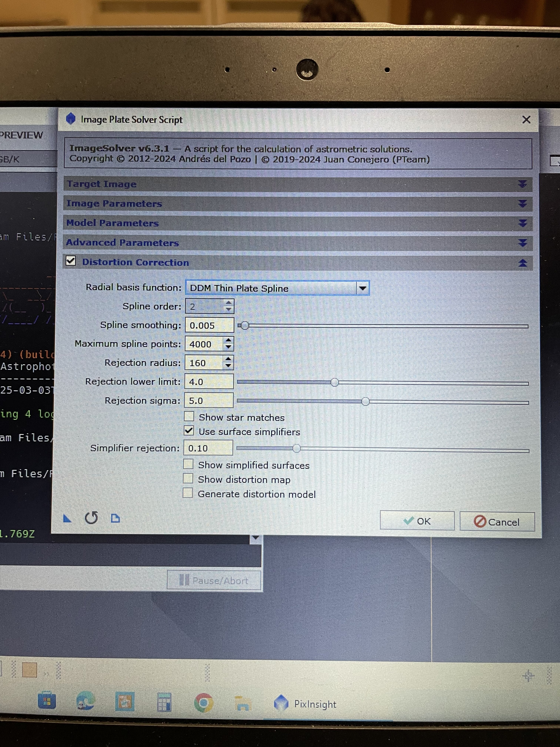Click the Rejection lower limit slider handle
Image resolution: width=560 pixels, height=747 pixels.
(x=334, y=382)
